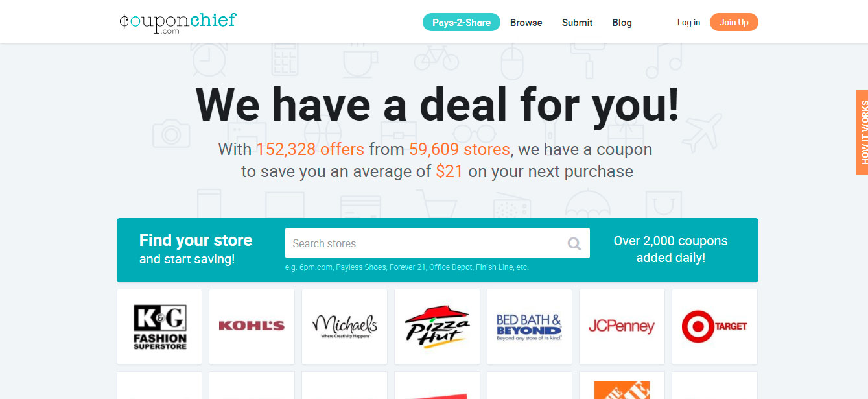The width and height of the screenshot is (868, 399).
Task: Expand the How It Works side tab
Action: tap(862, 132)
